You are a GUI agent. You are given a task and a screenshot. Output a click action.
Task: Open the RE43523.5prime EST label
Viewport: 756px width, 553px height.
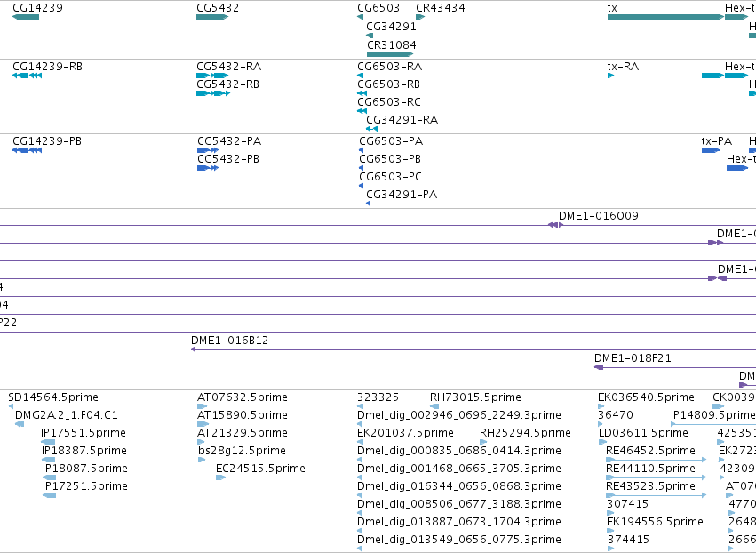(x=650, y=486)
